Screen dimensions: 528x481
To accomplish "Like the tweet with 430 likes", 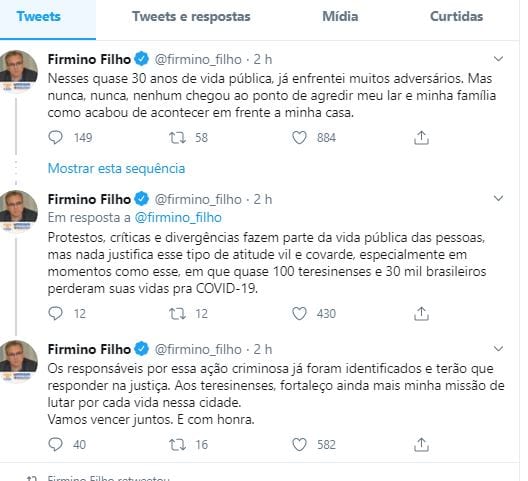I will click(299, 313).
